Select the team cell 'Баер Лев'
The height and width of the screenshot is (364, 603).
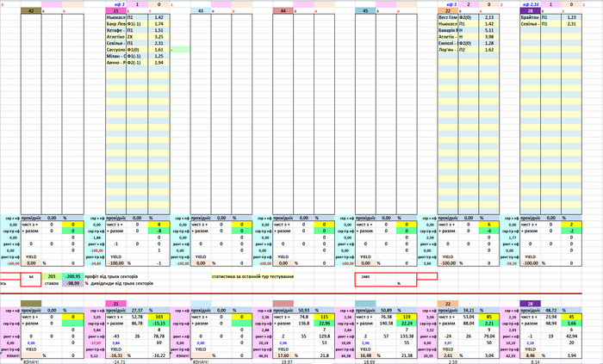tap(115, 24)
